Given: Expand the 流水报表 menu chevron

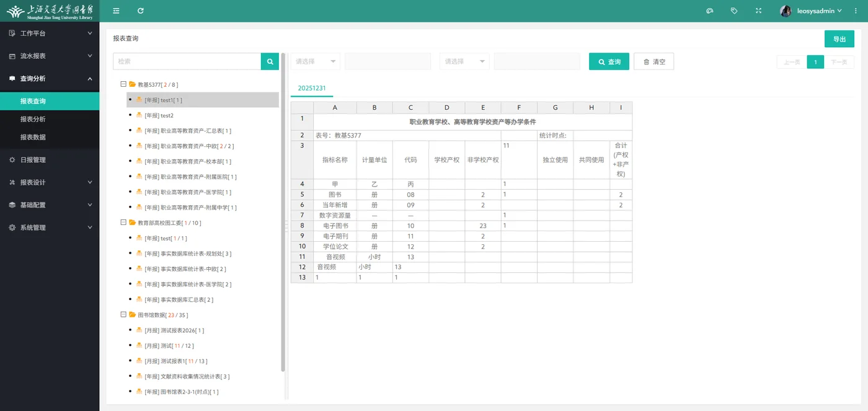Looking at the screenshot, I should click(90, 56).
